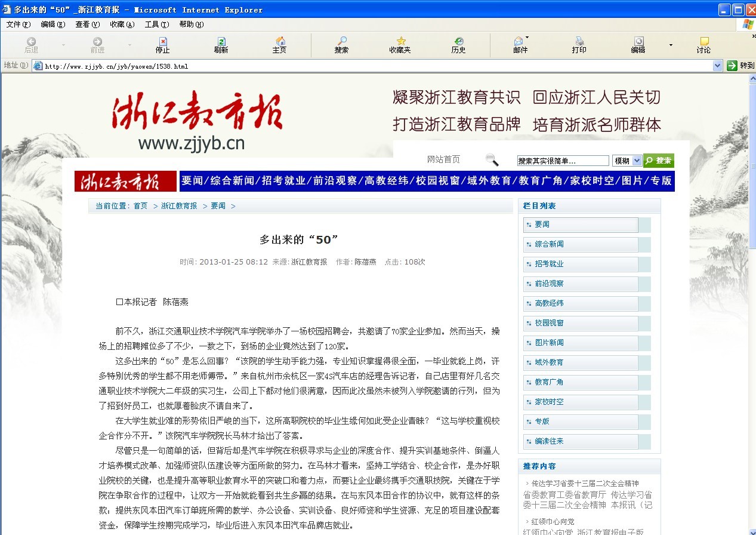Open dropdown arrow next to Forward button

(129, 45)
